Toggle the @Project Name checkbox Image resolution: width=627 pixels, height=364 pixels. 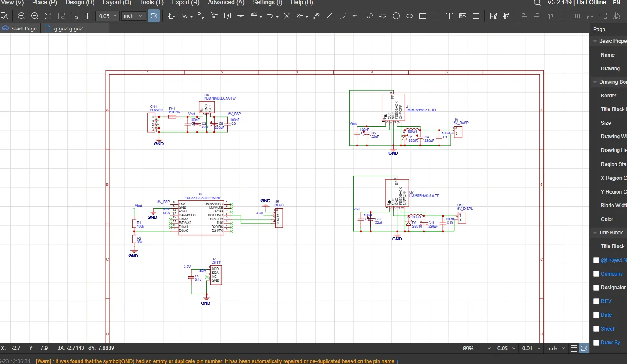(x=596, y=260)
